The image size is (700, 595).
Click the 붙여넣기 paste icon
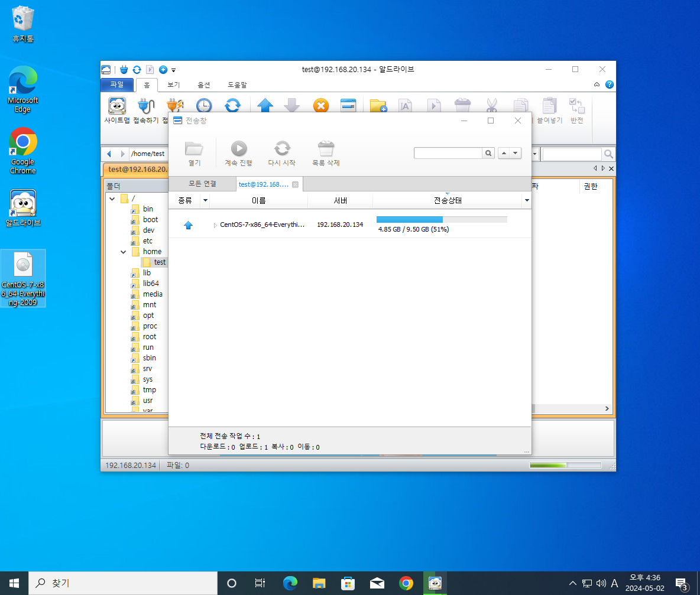pos(549,110)
